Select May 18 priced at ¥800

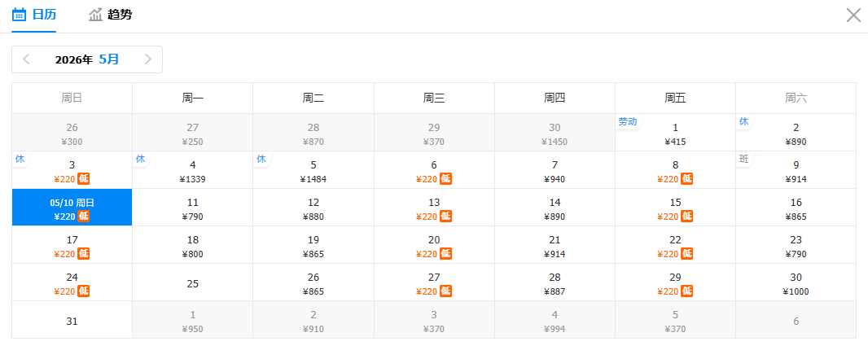coord(193,245)
